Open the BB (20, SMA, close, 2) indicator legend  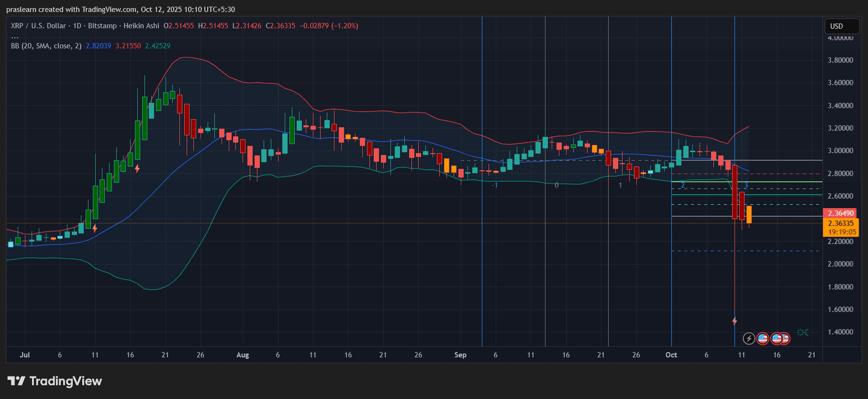(46, 46)
